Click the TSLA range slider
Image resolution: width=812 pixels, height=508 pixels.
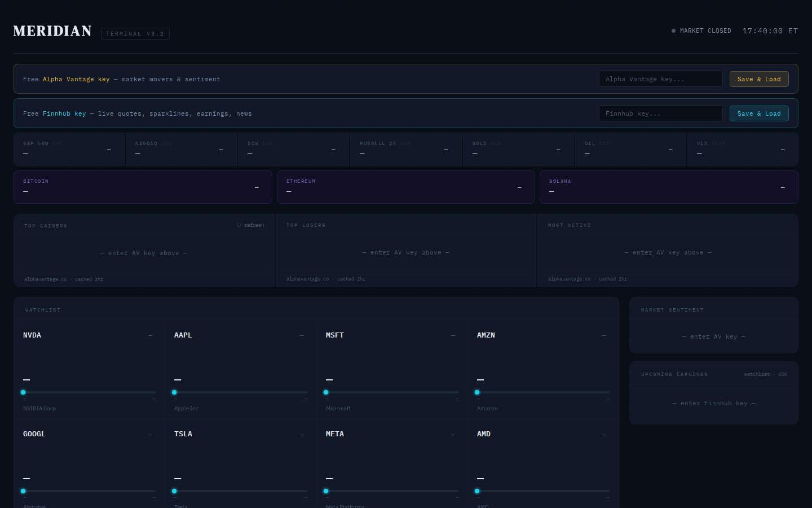241,491
